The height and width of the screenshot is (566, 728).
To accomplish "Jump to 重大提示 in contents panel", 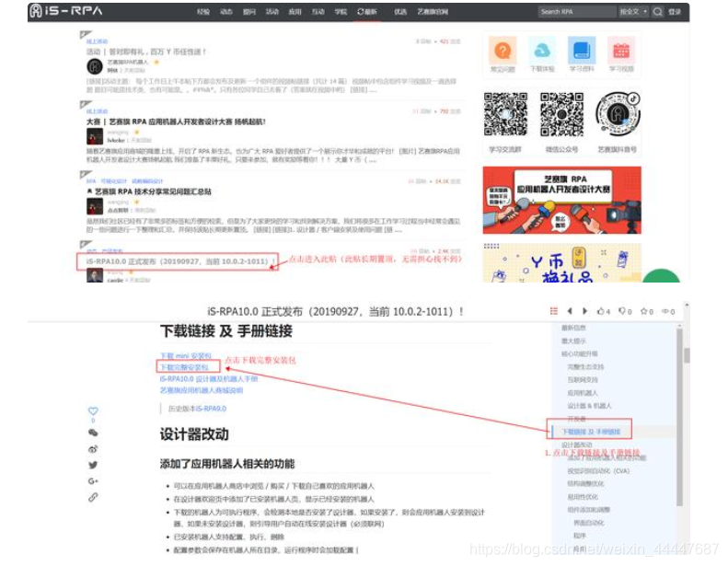I will 573,341.
